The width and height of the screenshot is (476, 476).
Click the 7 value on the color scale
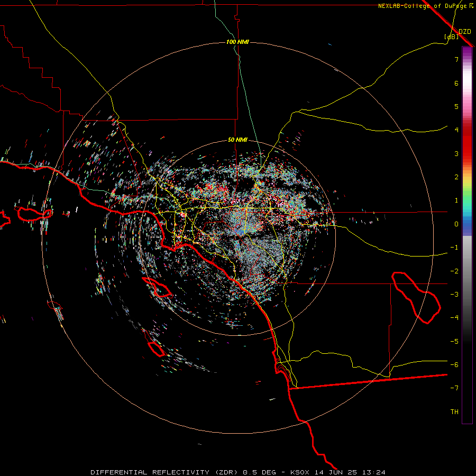pyautogui.click(x=456, y=59)
